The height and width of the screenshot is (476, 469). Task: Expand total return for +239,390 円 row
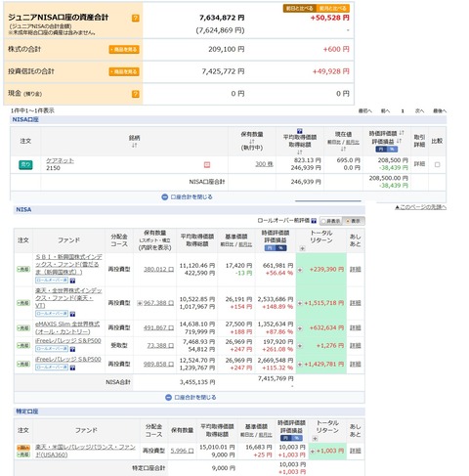[x=300, y=270]
